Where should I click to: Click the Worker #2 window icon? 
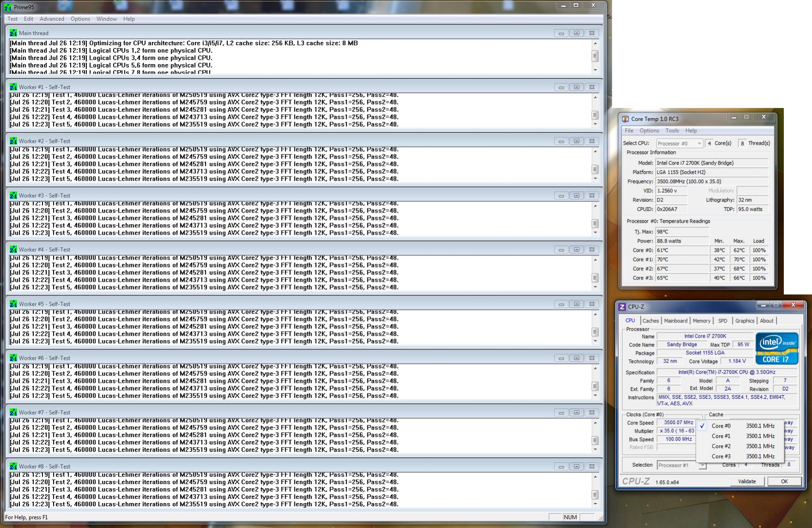click(13, 141)
